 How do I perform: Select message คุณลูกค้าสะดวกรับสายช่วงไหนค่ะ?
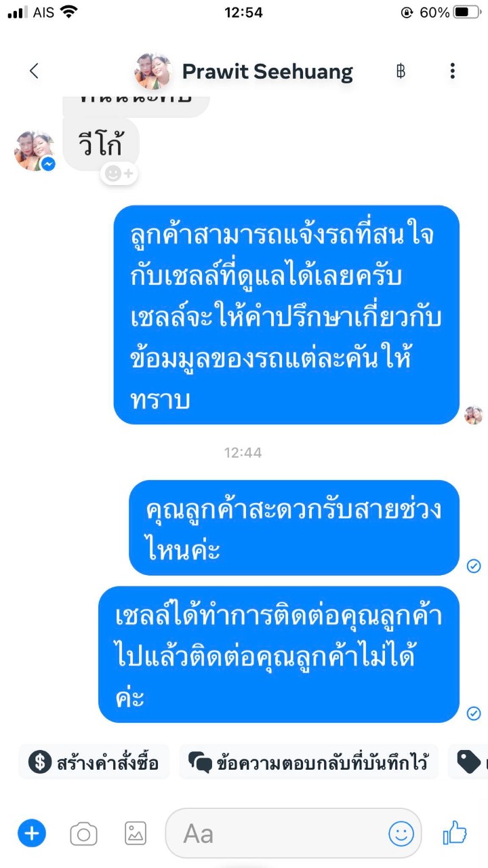pos(294,528)
